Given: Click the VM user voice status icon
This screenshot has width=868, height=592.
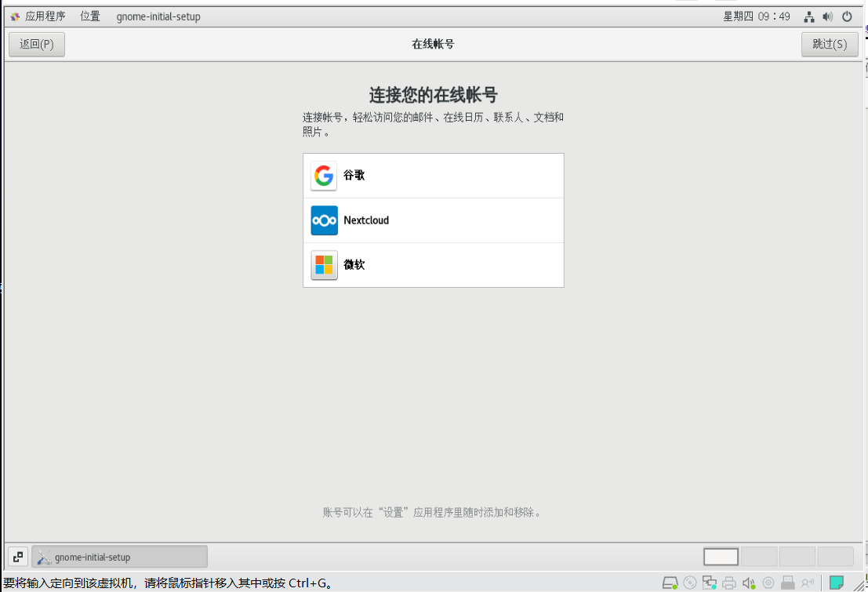Looking at the screenshot, I should [808, 583].
